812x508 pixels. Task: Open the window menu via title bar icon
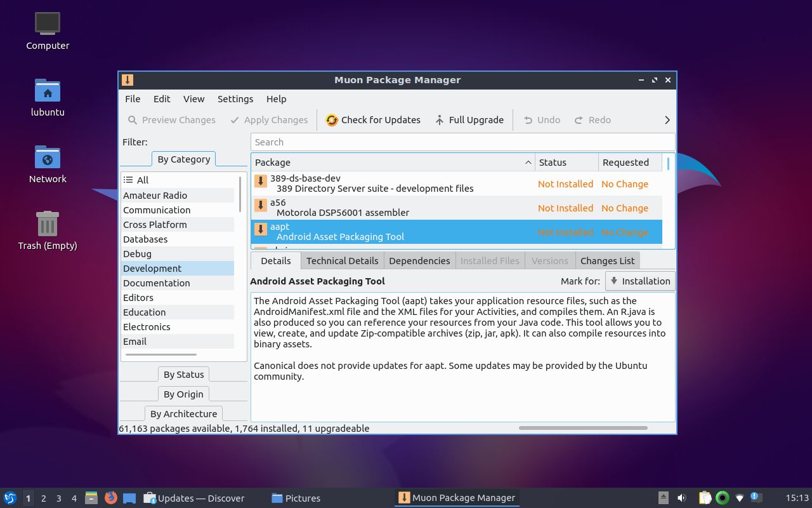click(127, 80)
